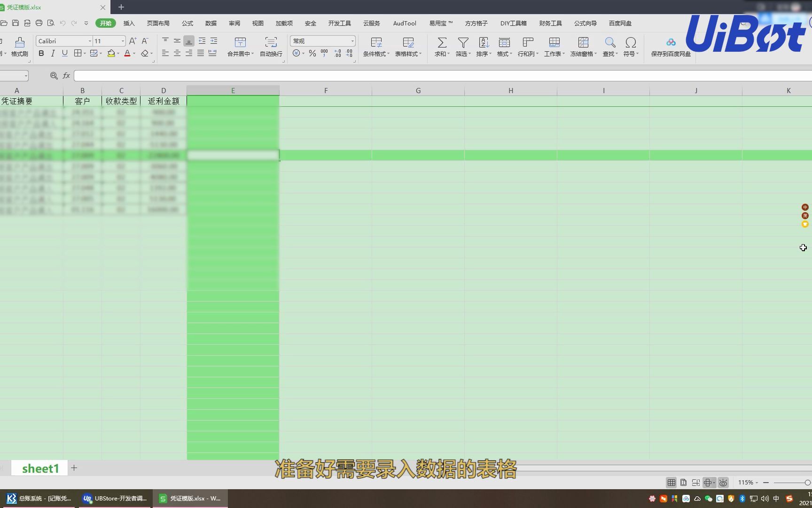The width and height of the screenshot is (812, 508).
Task: Decrease indent icon
Action: coord(202,41)
